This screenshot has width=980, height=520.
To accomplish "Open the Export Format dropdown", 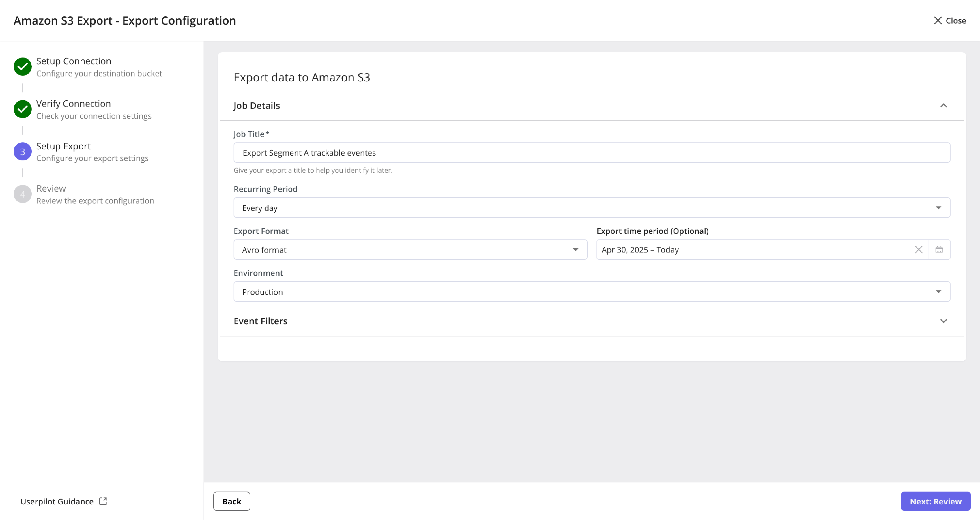I will click(x=410, y=250).
